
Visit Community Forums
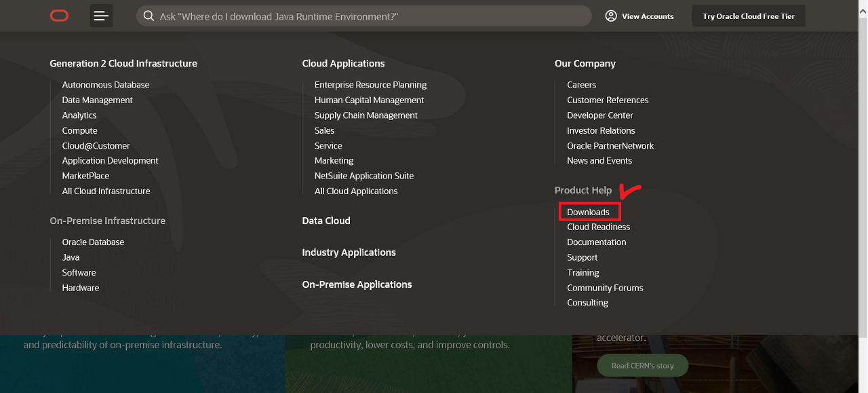606,288
